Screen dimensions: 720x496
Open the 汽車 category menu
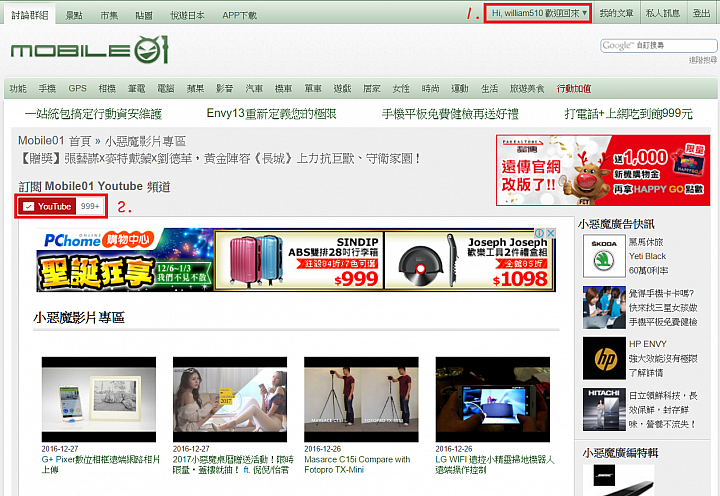(x=254, y=88)
